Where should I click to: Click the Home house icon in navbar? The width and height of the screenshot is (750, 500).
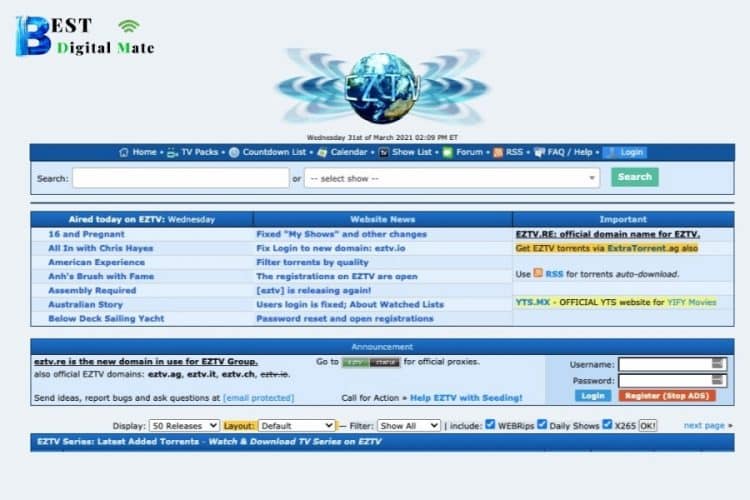point(124,152)
